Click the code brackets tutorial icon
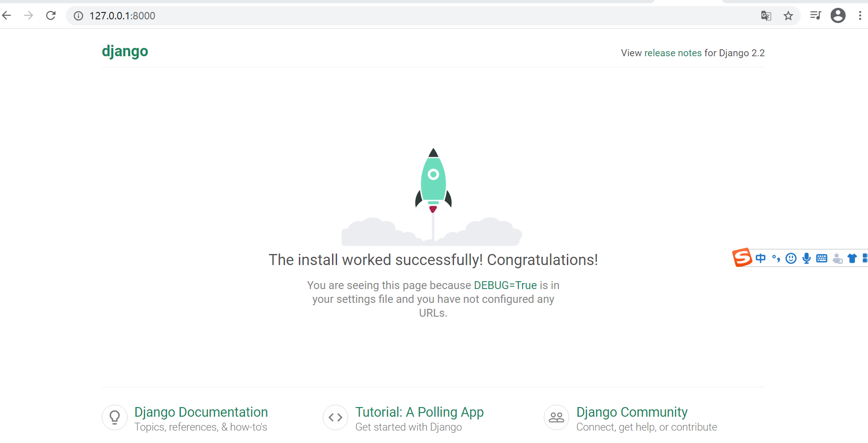The width and height of the screenshot is (868, 443). pyautogui.click(x=336, y=417)
